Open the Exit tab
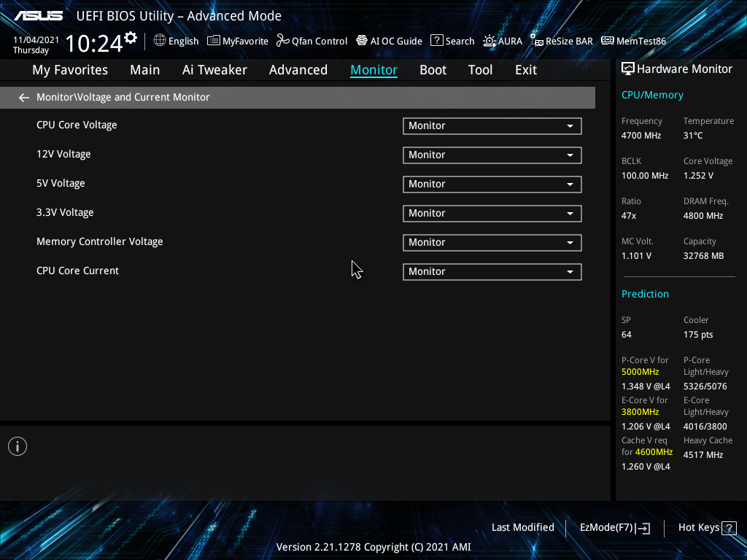The height and width of the screenshot is (560, 747). click(526, 70)
